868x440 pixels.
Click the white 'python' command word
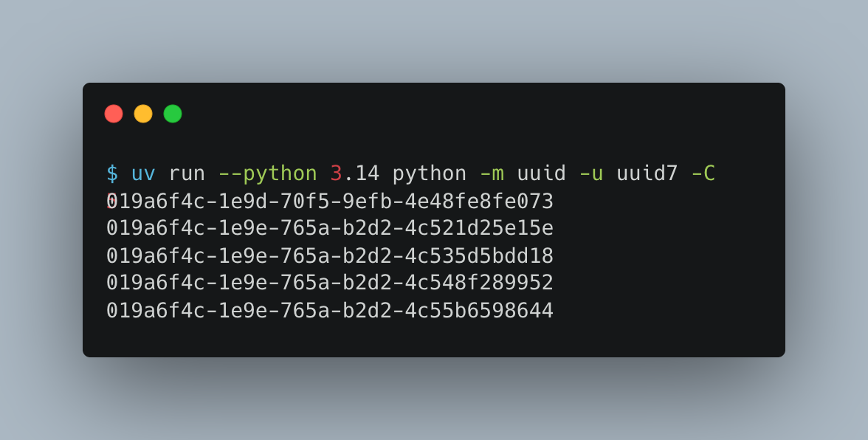(429, 173)
